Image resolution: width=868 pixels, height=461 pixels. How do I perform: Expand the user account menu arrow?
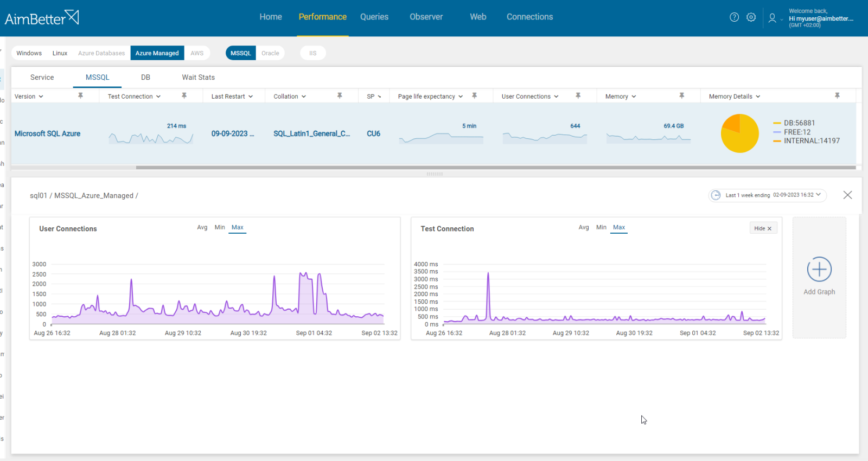(782, 20)
